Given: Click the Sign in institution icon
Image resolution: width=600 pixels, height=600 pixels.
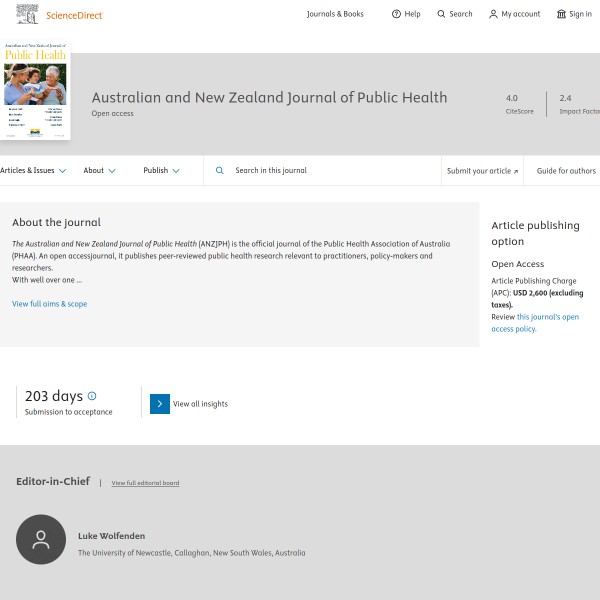Looking at the screenshot, I should (561, 14).
